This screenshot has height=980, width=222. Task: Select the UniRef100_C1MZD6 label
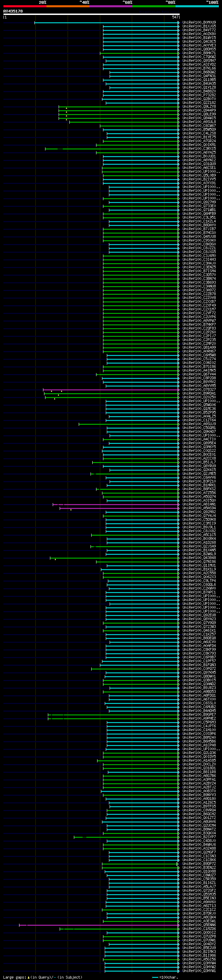point(199,929)
